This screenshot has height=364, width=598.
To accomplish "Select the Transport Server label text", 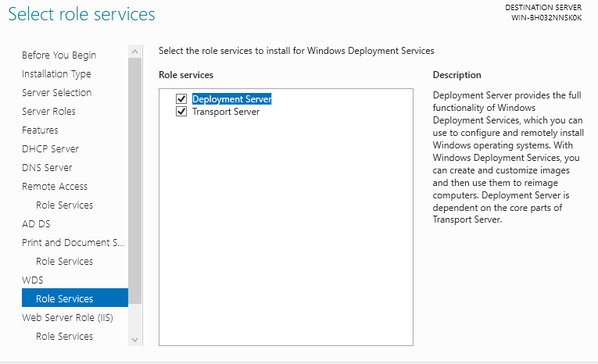I will click(x=225, y=112).
